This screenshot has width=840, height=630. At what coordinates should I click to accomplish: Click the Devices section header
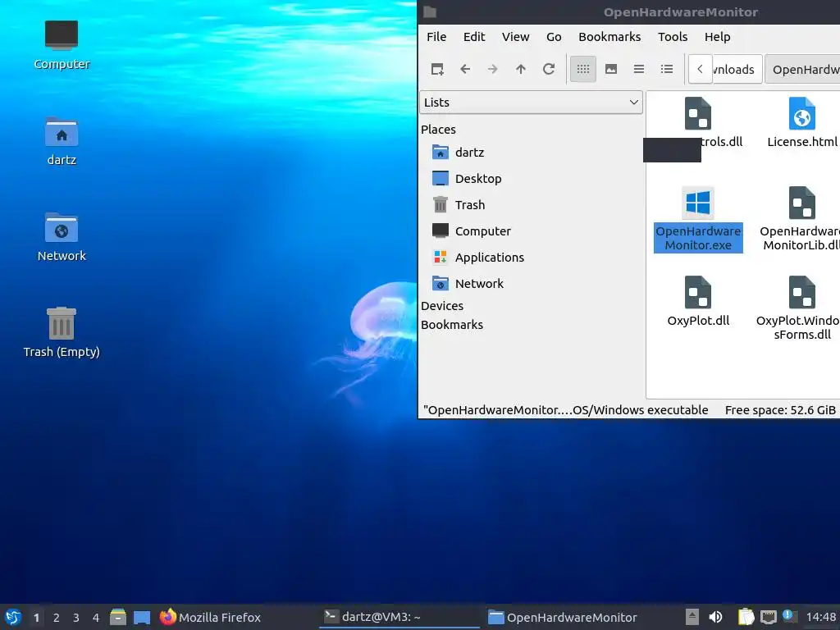pos(442,306)
